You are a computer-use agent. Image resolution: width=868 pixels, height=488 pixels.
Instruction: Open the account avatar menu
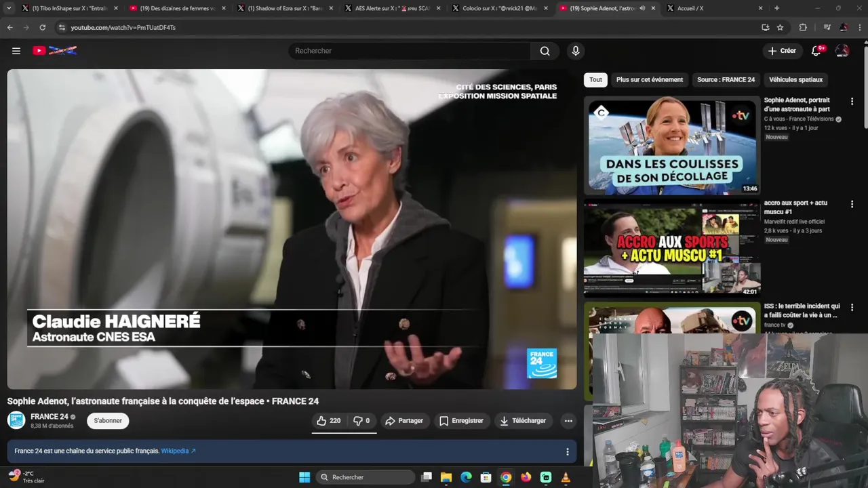click(x=842, y=51)
